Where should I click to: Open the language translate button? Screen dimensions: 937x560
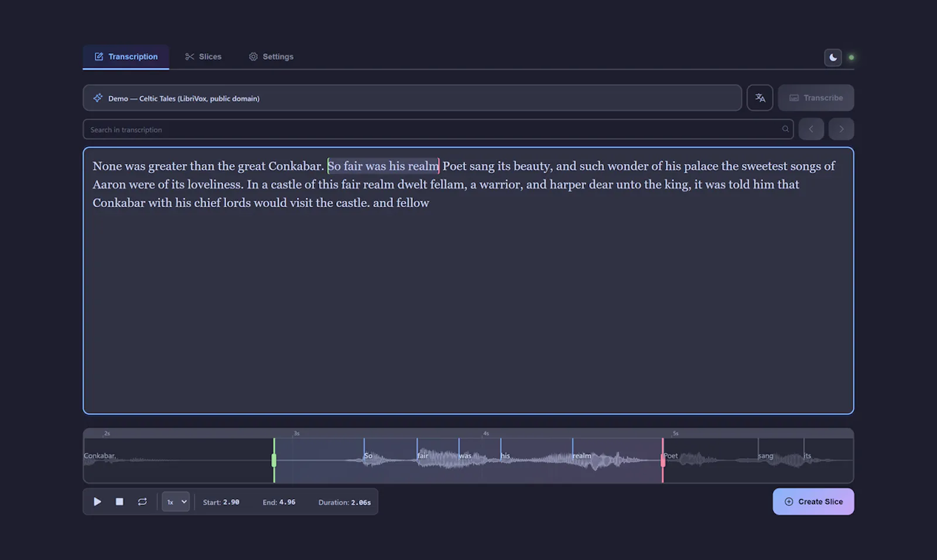tap(760, 98)
